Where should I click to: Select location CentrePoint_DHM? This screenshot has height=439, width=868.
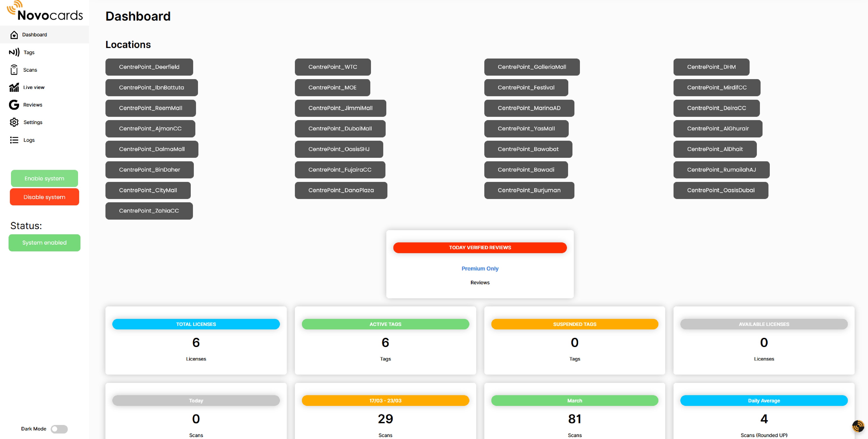coord(711,67)
